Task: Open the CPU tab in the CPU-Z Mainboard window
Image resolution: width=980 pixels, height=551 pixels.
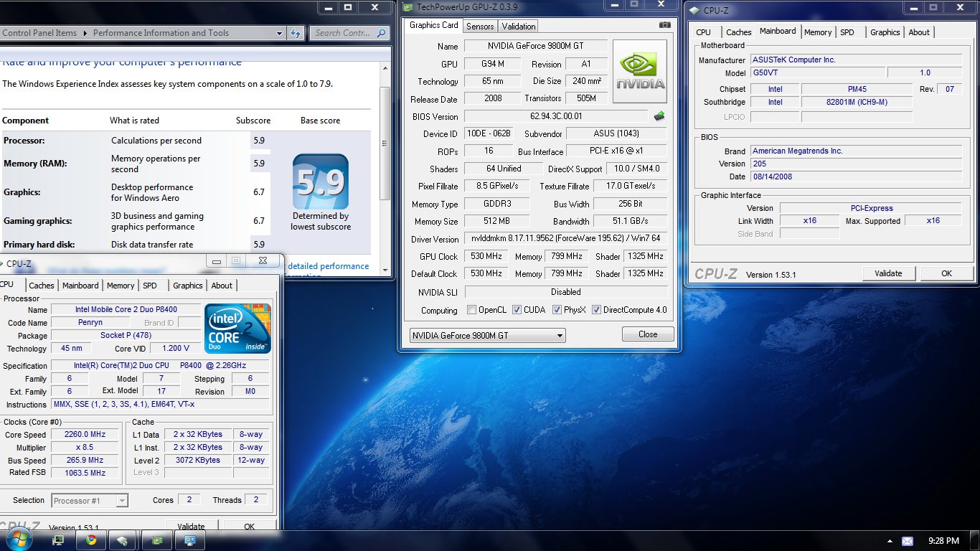Action: point(704,32)
